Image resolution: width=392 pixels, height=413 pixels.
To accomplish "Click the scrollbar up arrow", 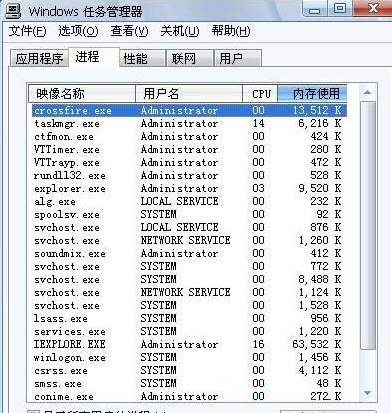I will tap(367, 92).
